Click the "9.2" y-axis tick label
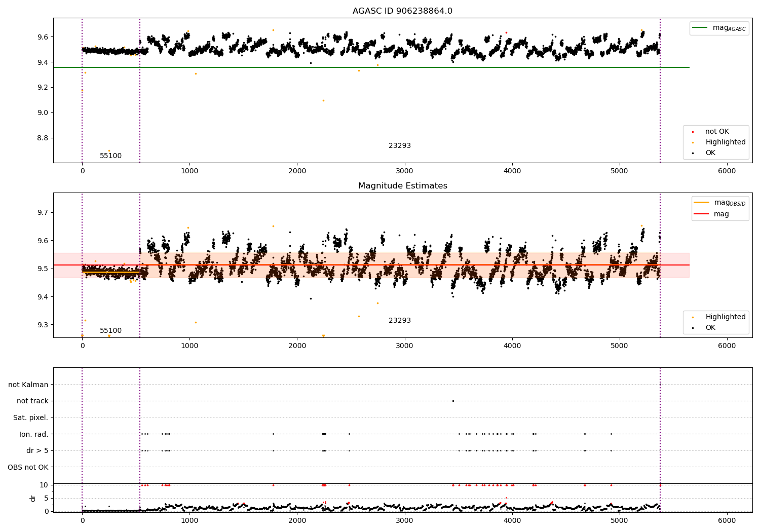 [44, 88]
